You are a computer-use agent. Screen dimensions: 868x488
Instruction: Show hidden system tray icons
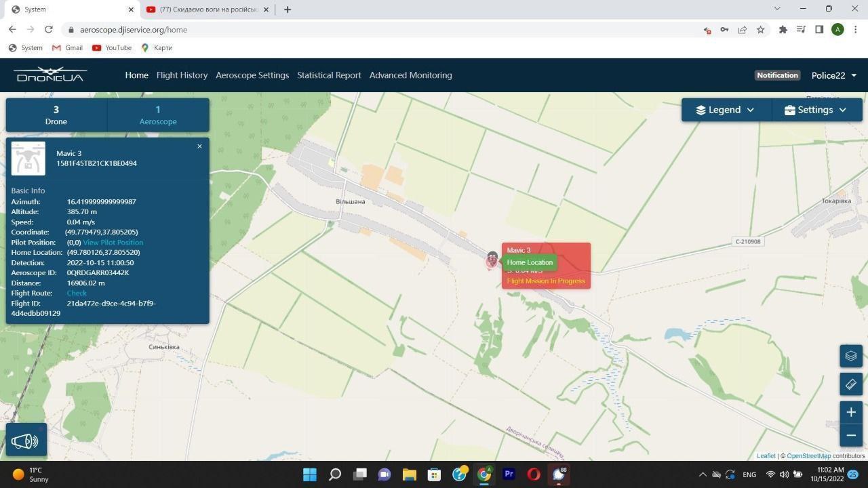703,474
